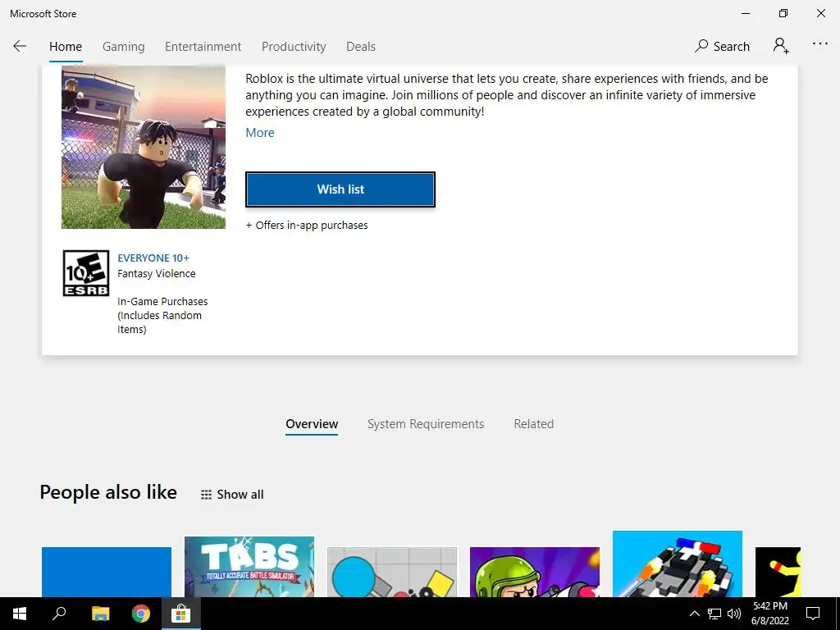Open the volume speaker tray icon
The height and width of the screenshot is (630, 840).
(734, 614)
